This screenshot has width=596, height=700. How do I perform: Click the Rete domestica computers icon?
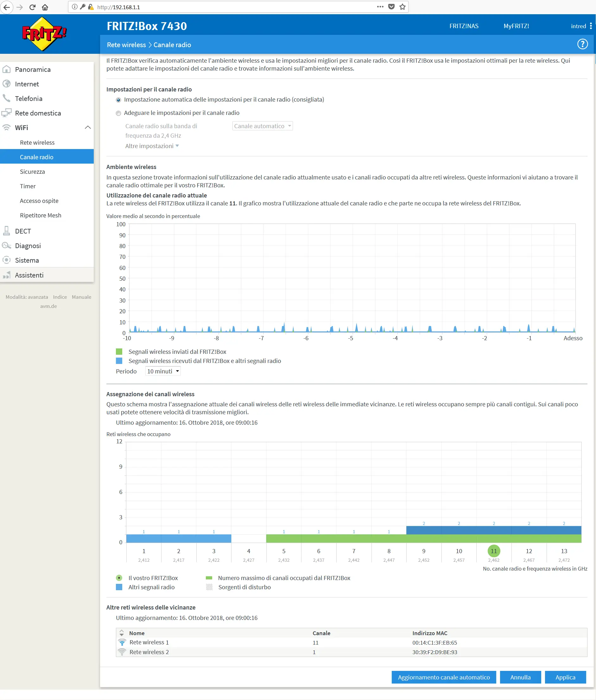click(x=6, y=113)
